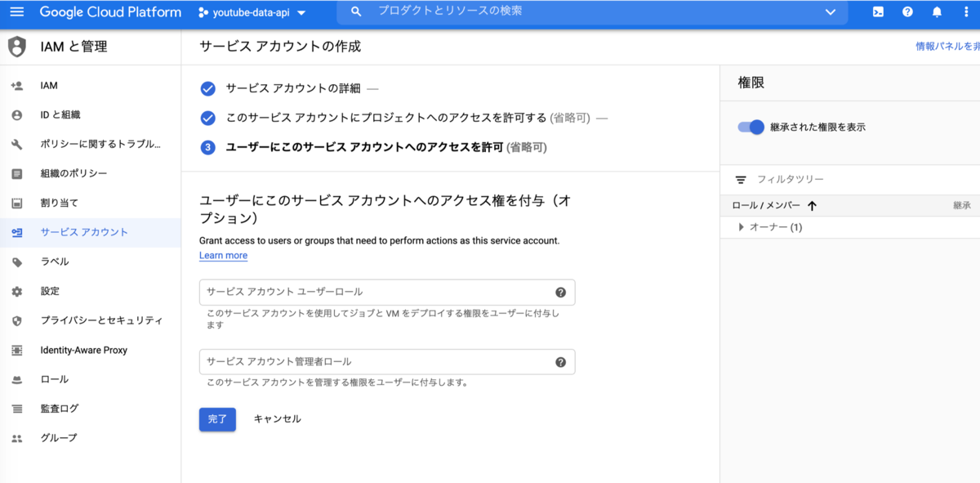Click the 完了 button
Image resolution: width=980 pixels, height=483 pixels.
[217, 418]
